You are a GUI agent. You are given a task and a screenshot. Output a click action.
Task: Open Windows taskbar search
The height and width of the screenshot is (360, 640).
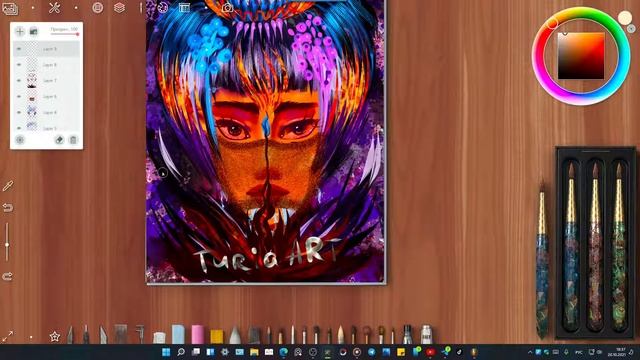click(181, 352)
